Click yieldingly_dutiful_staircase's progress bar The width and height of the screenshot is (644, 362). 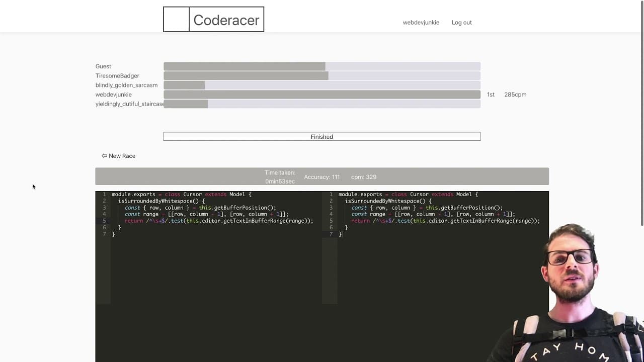tap(322, 104)
